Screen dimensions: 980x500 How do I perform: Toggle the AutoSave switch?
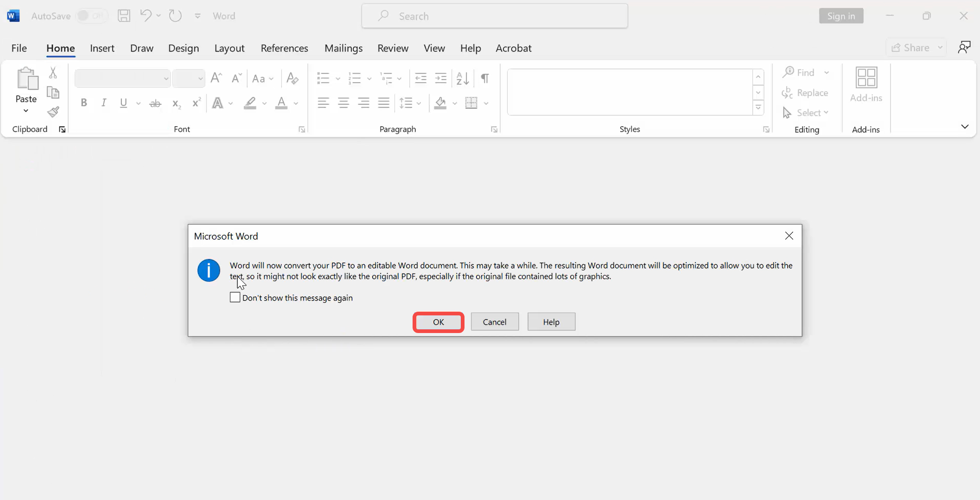(91, 16)
